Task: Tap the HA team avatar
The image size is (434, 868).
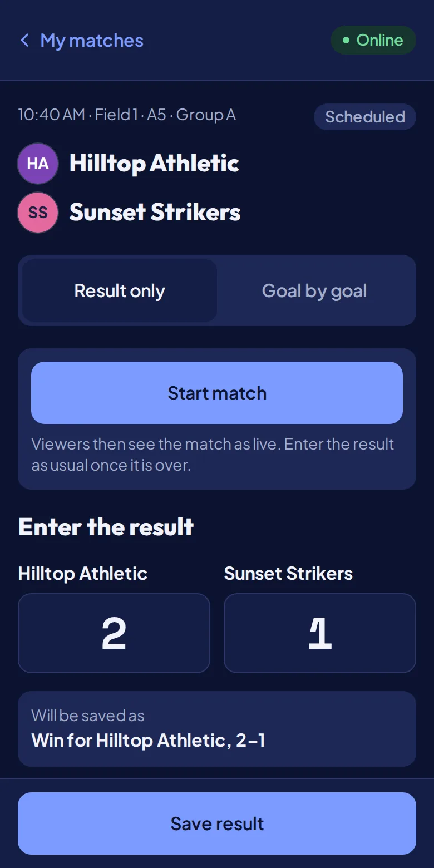Action: click(x=38, y=164)
